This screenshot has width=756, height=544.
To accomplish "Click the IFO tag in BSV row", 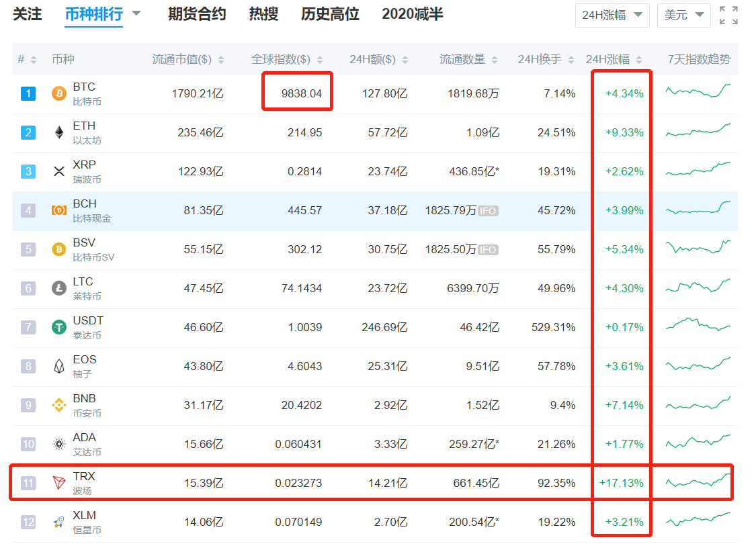I will tap(488, 250).
